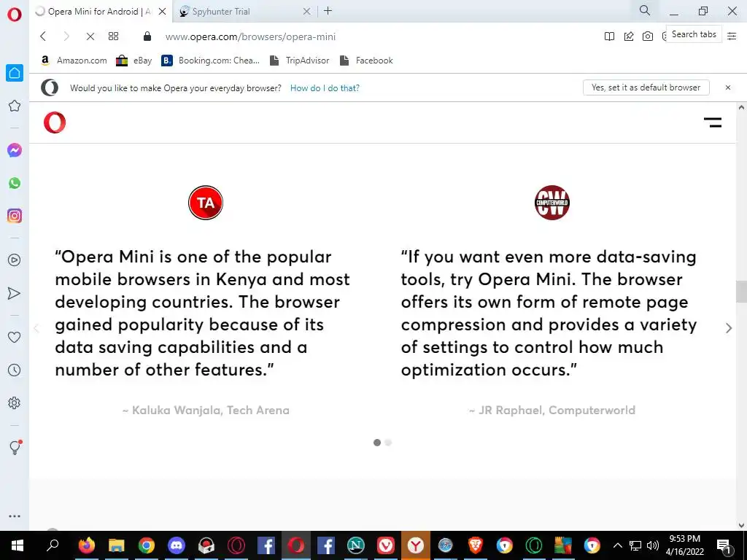
Task: Save page to Pinboard icon
Action: (629, 36)
